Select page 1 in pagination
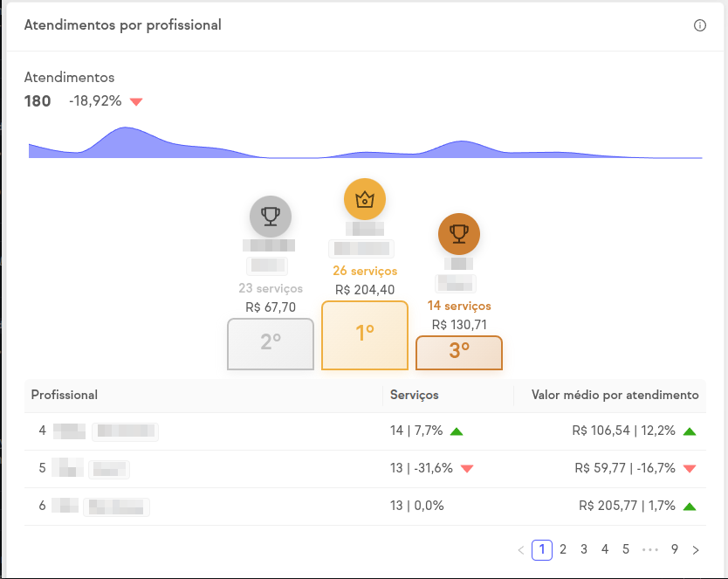 (542, 549)
